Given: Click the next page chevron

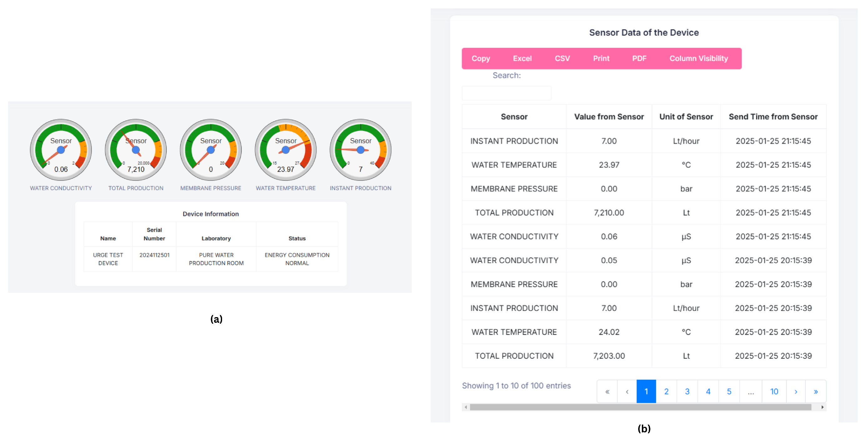Looking at the screenshot, I should click(795, 391).
